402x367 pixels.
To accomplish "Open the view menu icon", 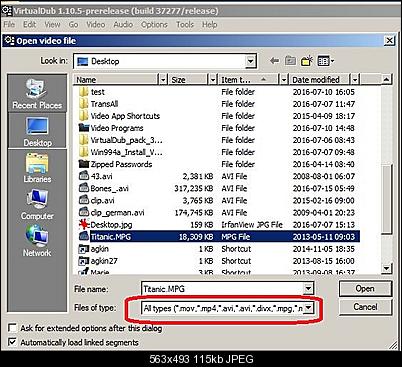I will tap(326, 61).
